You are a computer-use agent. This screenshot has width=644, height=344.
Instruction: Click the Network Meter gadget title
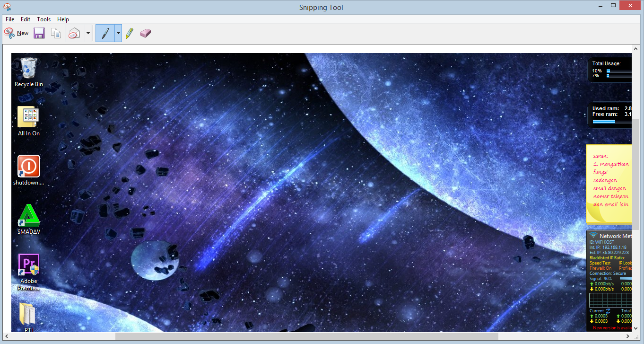tap(615, 236)
